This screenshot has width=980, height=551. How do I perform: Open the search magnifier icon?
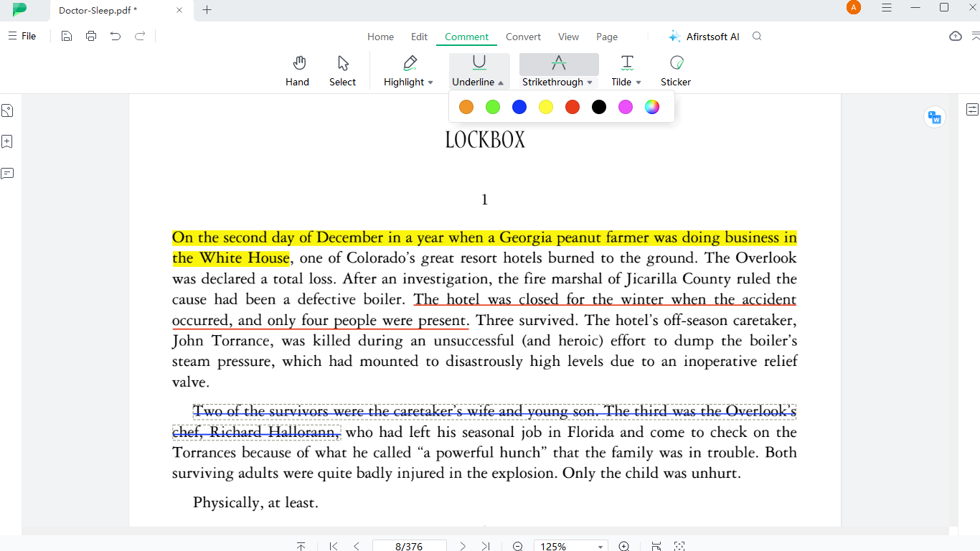[x=757, y=37]
